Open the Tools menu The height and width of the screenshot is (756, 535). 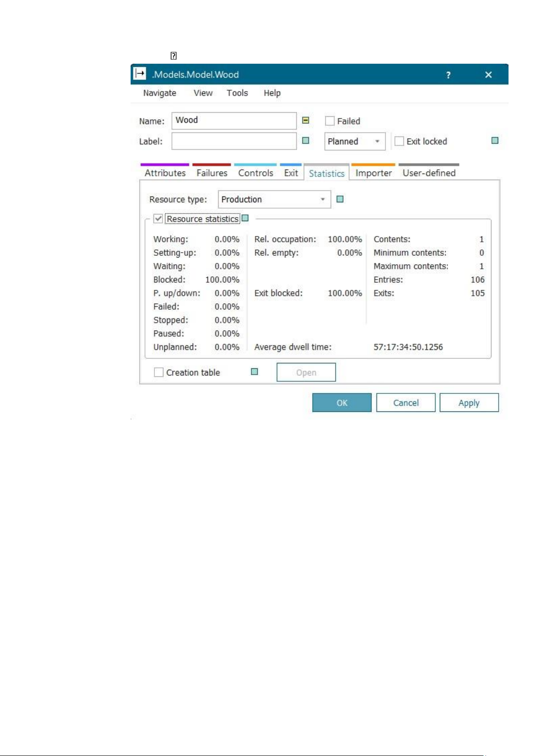[x=237, y=93]
